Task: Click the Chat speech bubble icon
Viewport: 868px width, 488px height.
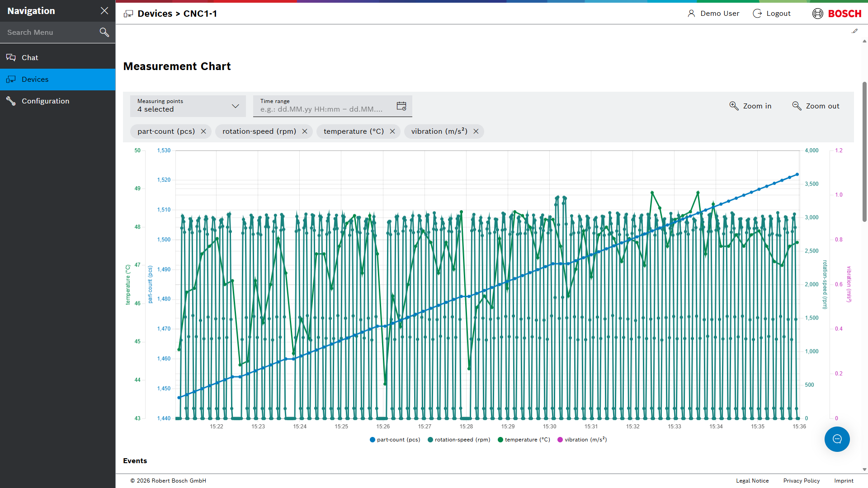Action: click(11, 57)
